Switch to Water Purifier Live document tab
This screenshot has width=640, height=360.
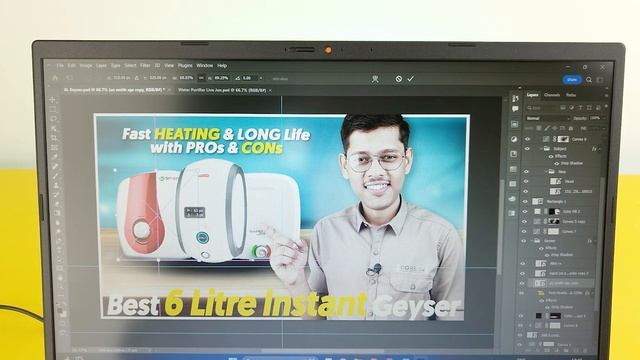[x=222, y=90]
